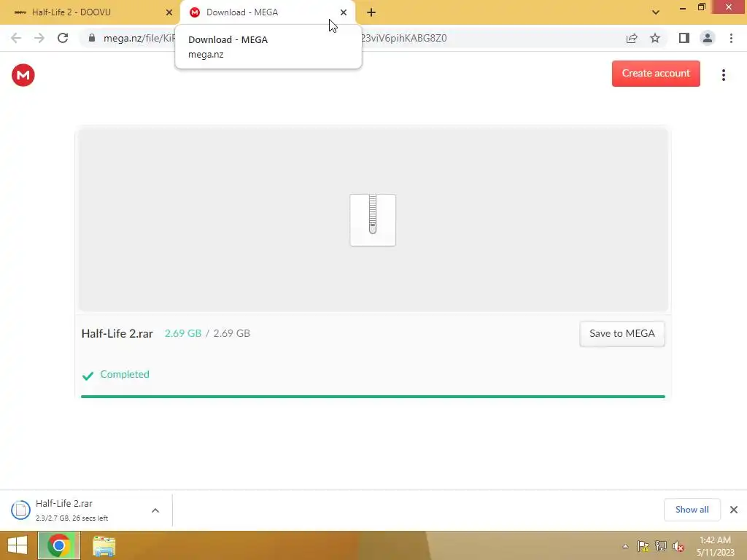The height and width of the screenshot is (560, 747).
Task: Click the download progress circle icon
Action: point(20,510)
